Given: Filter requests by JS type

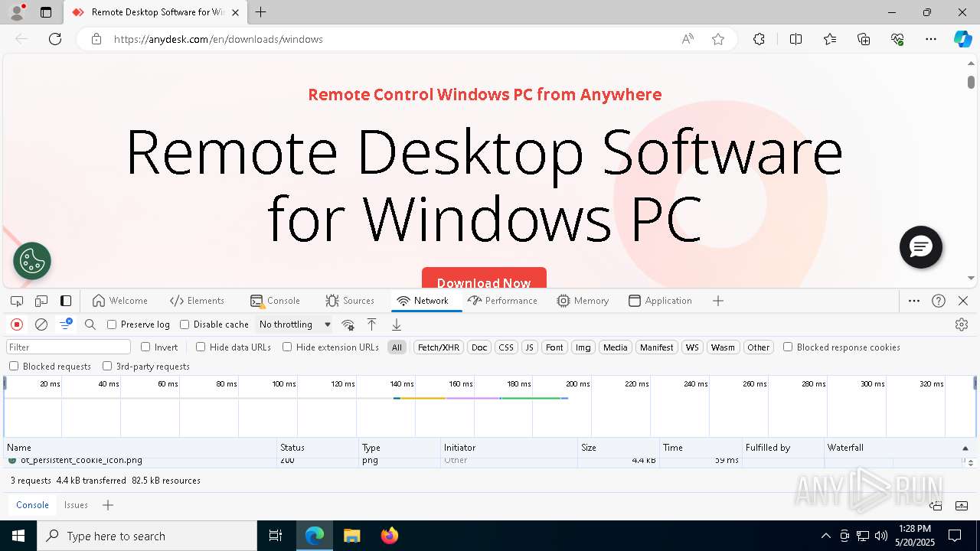Looking at the screenshot, I should tap(529, 347).
